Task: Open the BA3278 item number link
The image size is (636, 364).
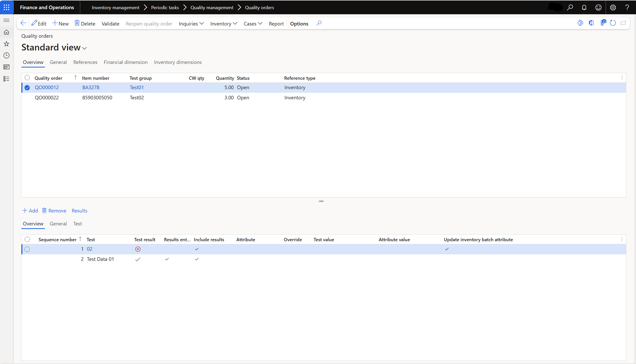Action: point(91,87)
